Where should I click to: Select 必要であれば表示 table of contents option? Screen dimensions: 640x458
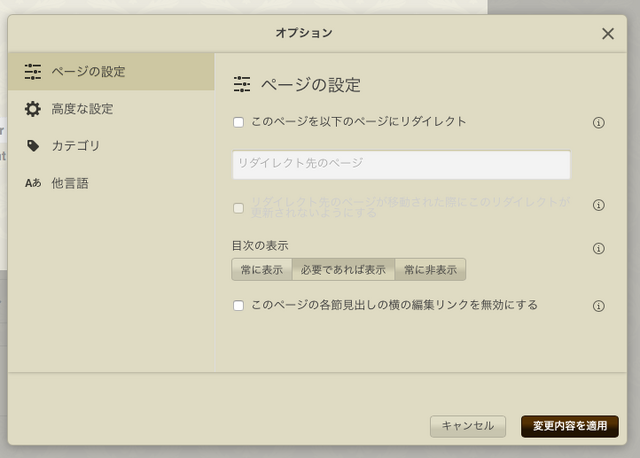(x=343, y=269)
